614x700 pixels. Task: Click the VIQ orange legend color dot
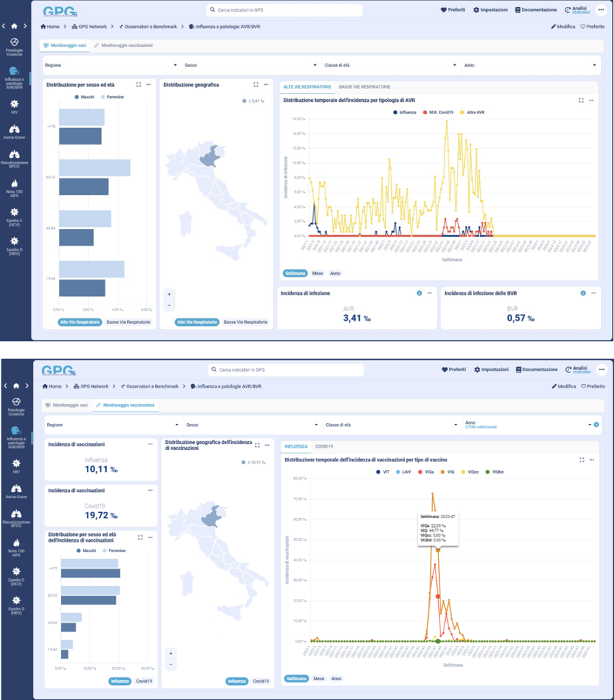[443, 472]
